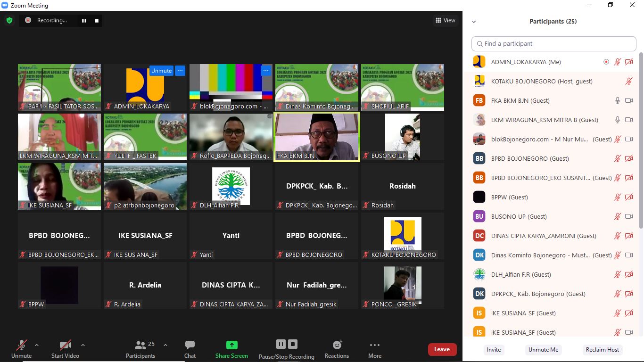This screenshot has height=362, width=644.
Task: Pause recording in top recording bar
Action: coord(84,20)
